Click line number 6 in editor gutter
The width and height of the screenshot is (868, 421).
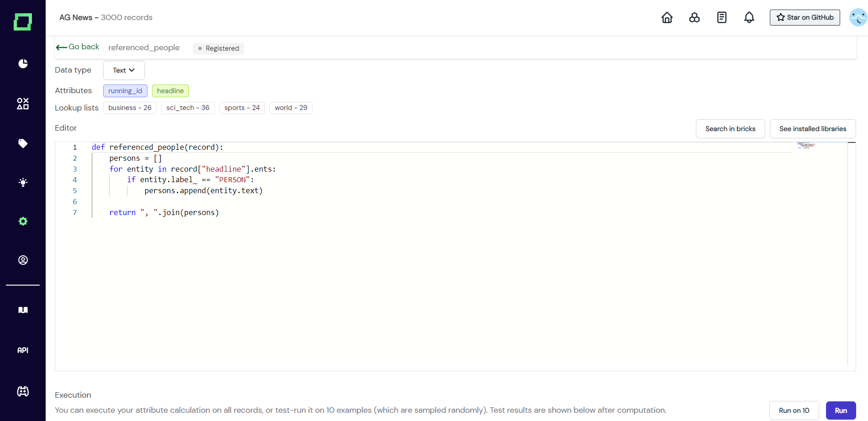(x=75, y=201)
